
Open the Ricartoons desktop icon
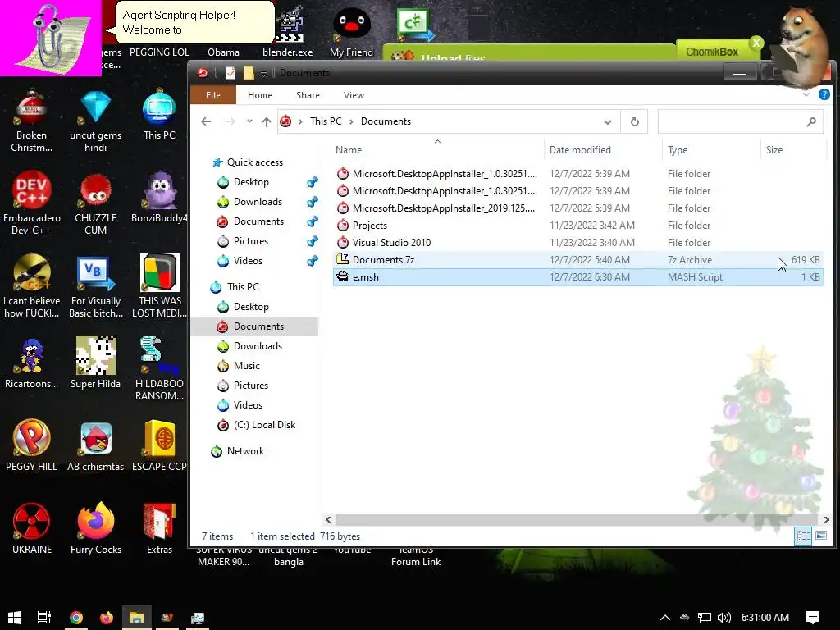pos(32,363)
